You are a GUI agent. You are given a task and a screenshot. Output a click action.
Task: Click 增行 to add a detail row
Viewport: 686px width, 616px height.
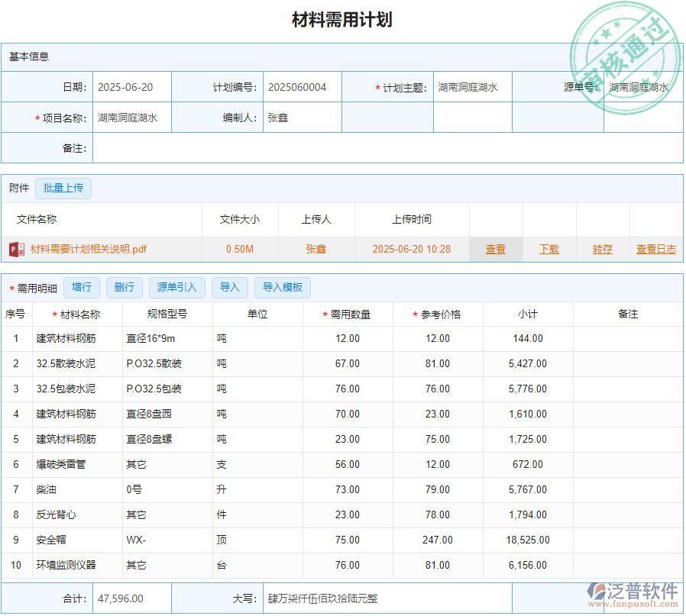coord(82,288)
